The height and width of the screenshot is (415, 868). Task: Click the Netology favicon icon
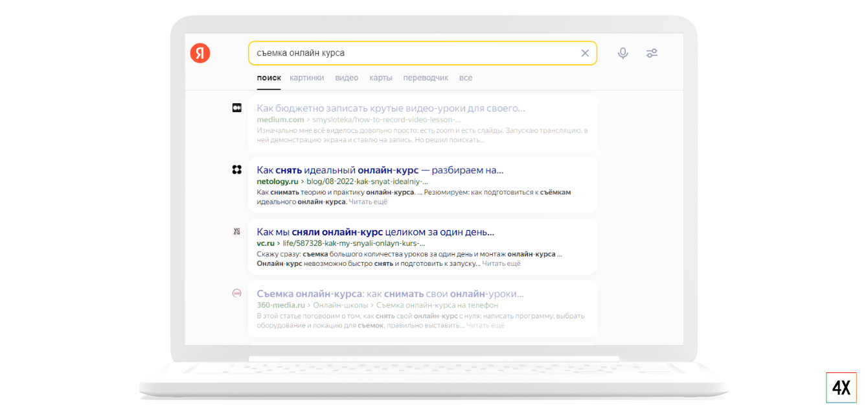click(237, 170)
